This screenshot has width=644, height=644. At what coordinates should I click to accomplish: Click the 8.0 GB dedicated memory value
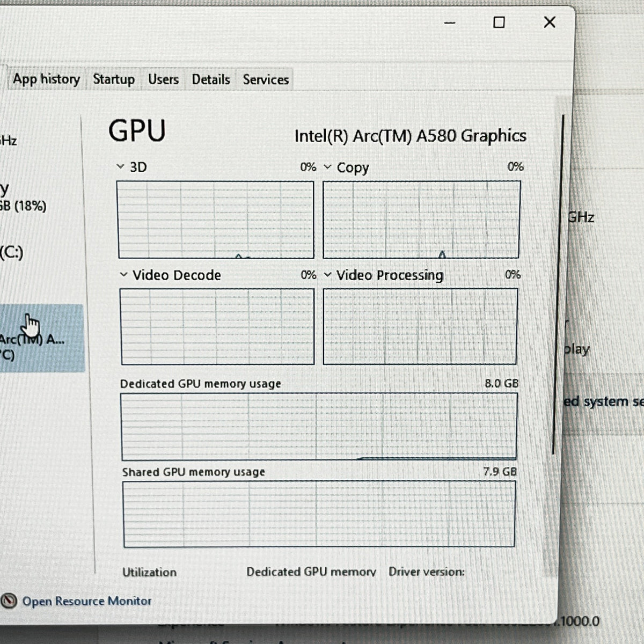501,383
